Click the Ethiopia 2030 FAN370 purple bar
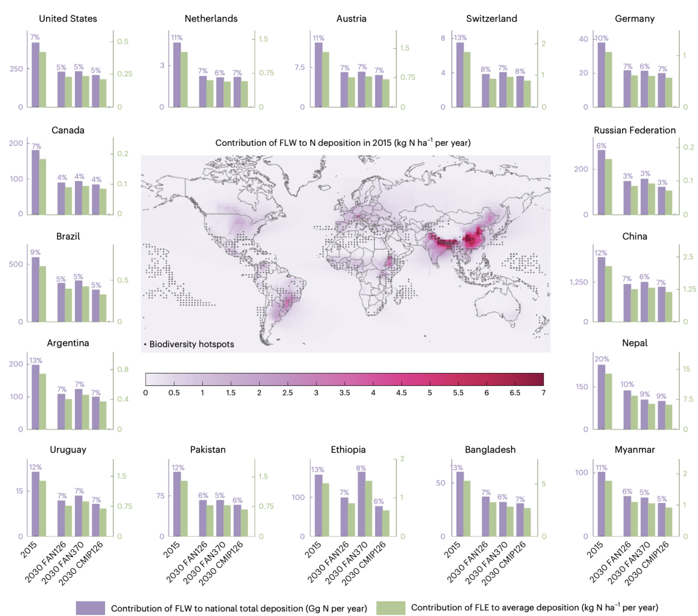The height and width of the screenshot is (616, 698). [x=362, y=504]
